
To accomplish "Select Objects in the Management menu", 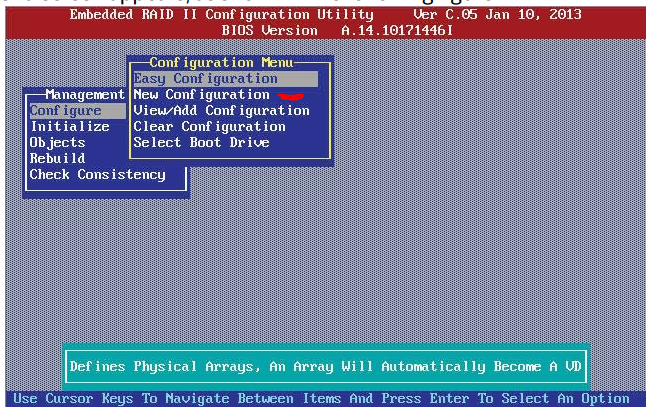I will click(x=57, y=143).
